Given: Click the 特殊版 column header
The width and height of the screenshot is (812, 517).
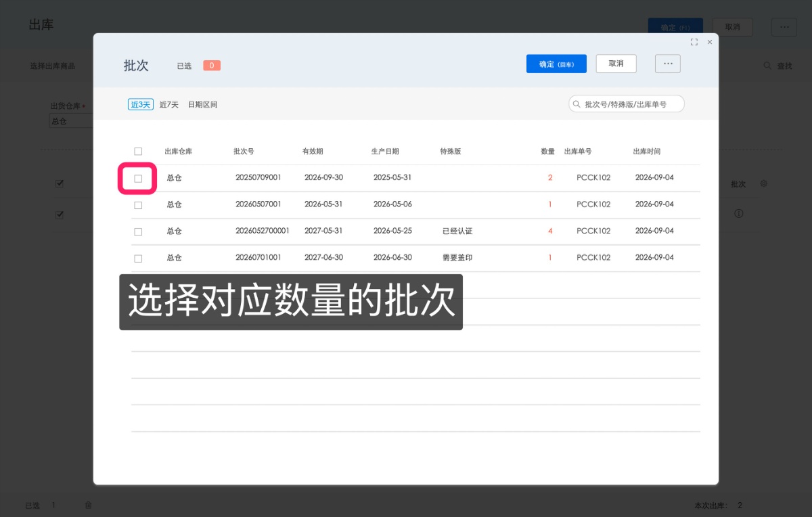Looking at the screenshot, I should click(451, 152).
